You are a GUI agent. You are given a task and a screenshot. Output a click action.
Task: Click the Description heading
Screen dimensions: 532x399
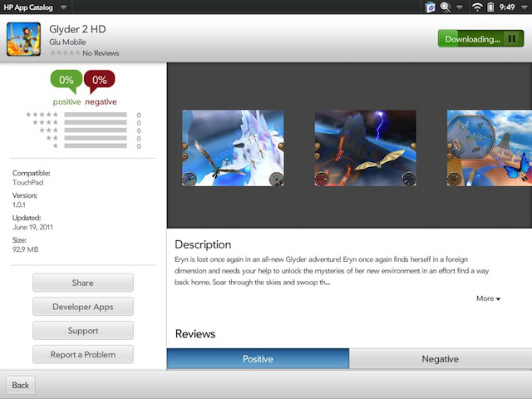pyautogui.click(x=203, y=244)
